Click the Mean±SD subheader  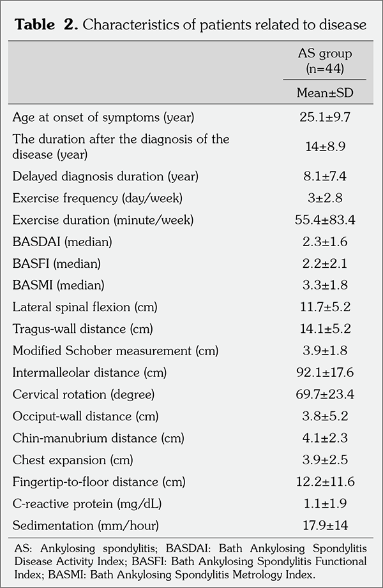pyautogui.click(x=324, y=92)
